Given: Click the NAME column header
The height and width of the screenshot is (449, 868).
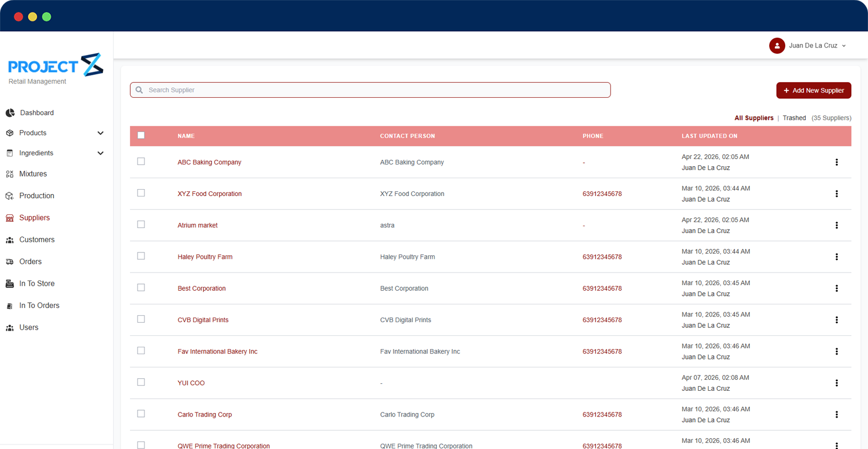Looking at the screenshot, I should [186, 136].
